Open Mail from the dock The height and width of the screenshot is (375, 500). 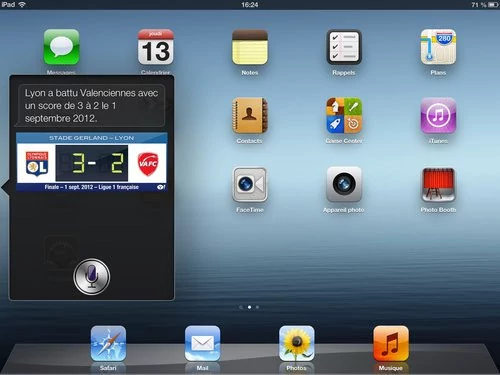click(202, 344)
